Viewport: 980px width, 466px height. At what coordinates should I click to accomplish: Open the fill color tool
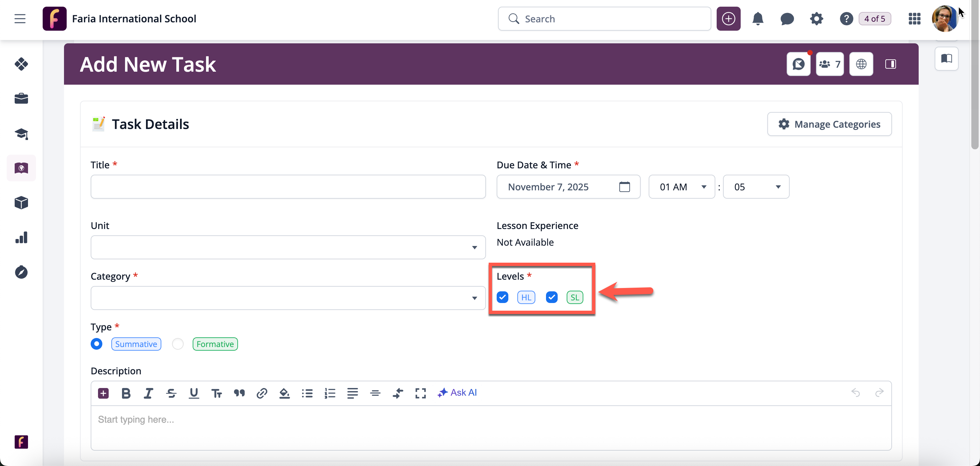284,393
